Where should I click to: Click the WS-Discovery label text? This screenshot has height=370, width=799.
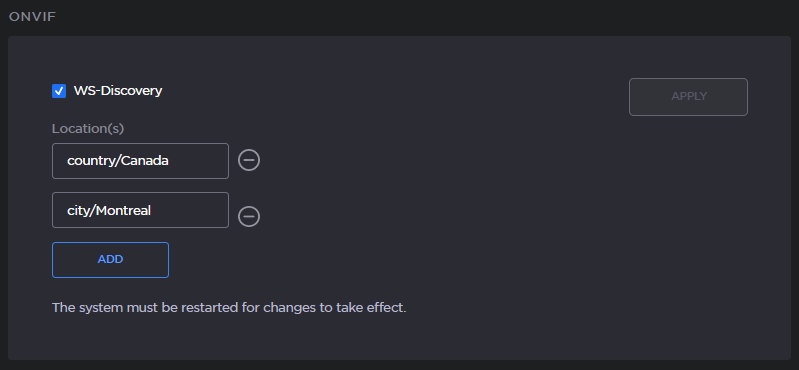point(118,91)
